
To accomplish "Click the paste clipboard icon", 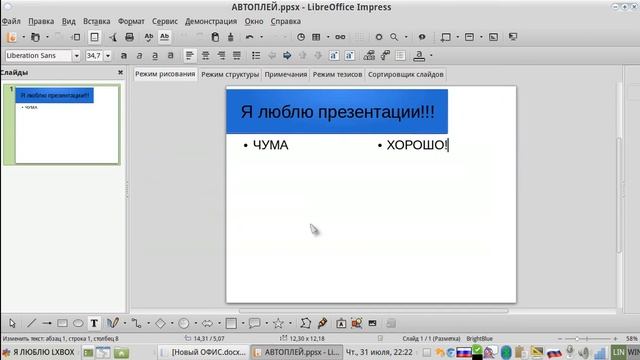I will click(215, 37).
